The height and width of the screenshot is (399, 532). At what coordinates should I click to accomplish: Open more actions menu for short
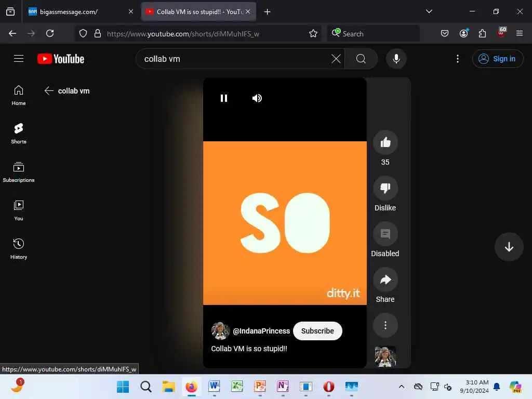(x=385, y=325)
